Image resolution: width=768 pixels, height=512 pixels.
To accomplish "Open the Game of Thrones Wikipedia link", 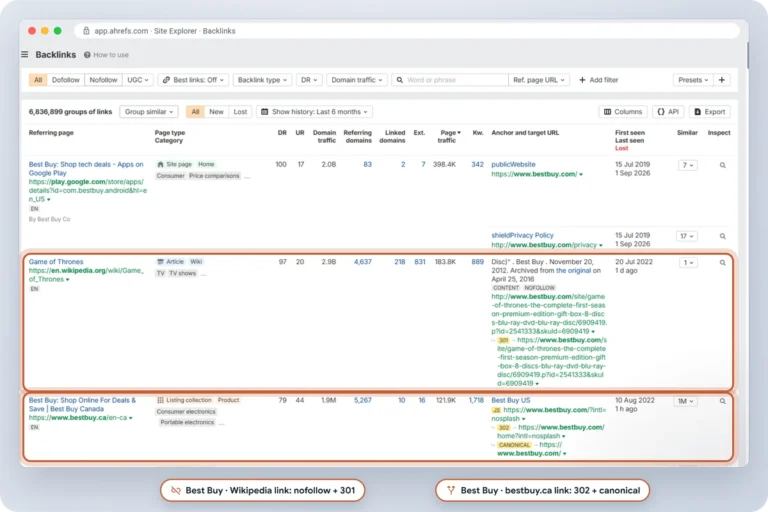I will 56,262.
